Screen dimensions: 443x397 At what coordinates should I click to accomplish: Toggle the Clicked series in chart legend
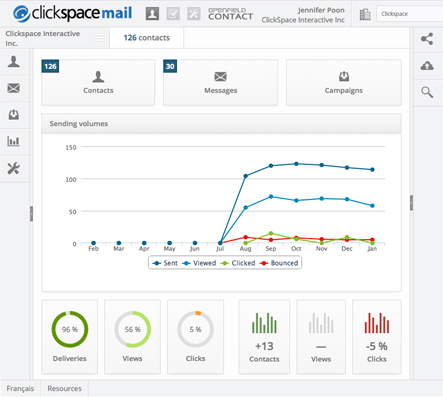(238, 263)
